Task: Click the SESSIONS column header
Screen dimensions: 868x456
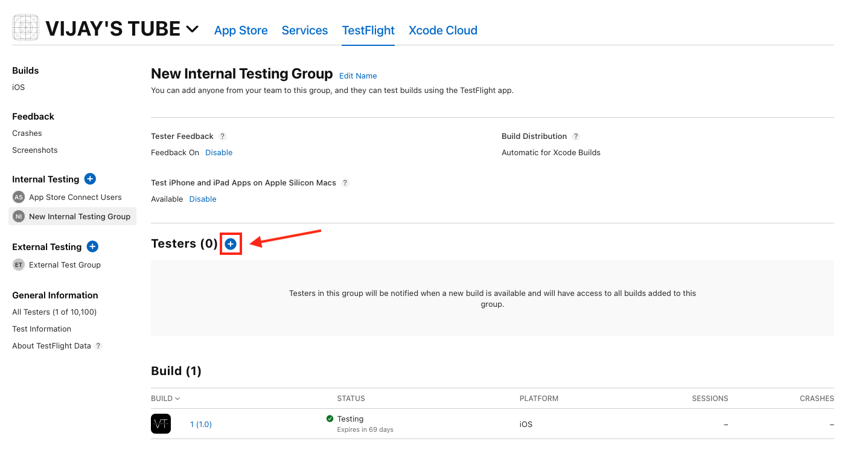Action: pyautogui.click(x=710, y=398)
